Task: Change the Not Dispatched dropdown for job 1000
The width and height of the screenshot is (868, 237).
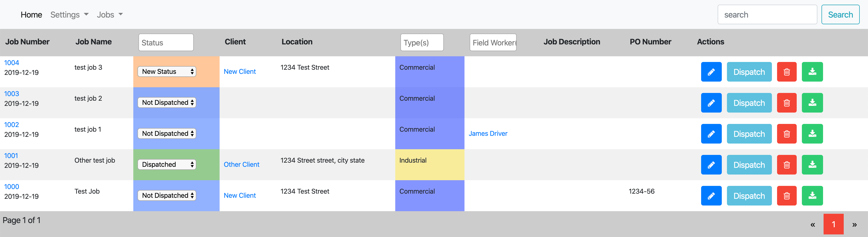Action: 166,195
